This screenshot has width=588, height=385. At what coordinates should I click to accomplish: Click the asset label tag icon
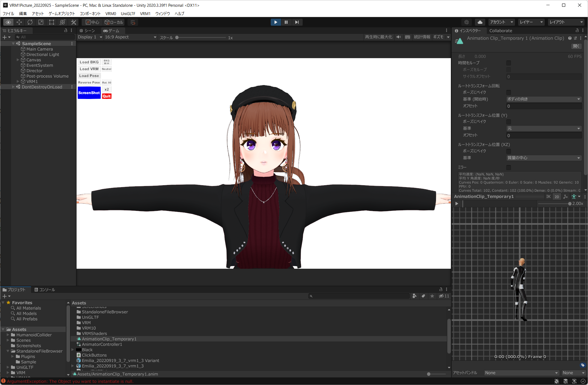(583, 365)
